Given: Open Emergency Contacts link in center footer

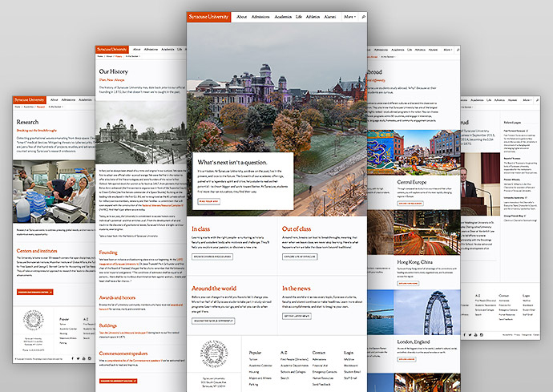Looking at the screenshot, I should 325,372.
